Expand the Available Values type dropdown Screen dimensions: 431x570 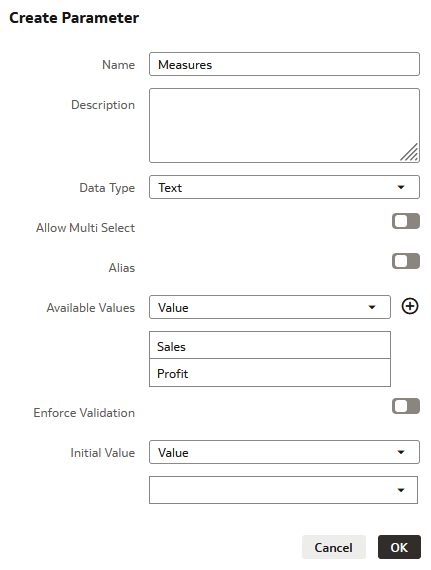270,307
